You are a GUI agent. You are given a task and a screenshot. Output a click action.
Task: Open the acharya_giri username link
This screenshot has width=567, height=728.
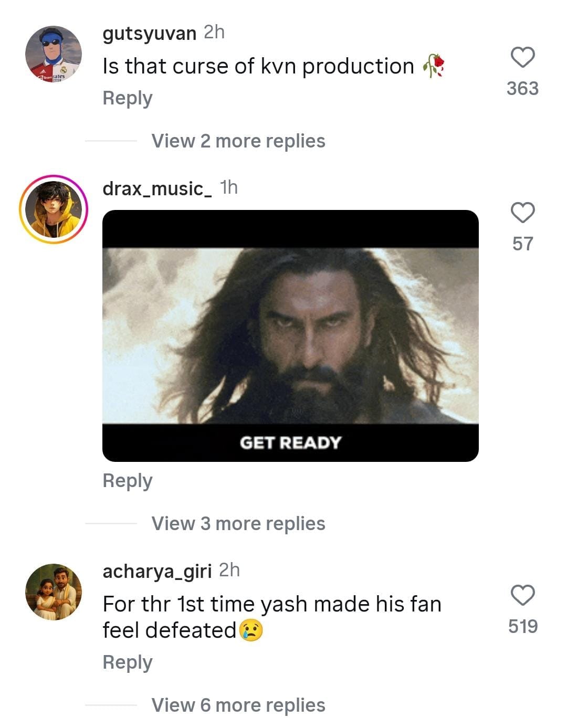pyautogui.click(x=157, y=571)
